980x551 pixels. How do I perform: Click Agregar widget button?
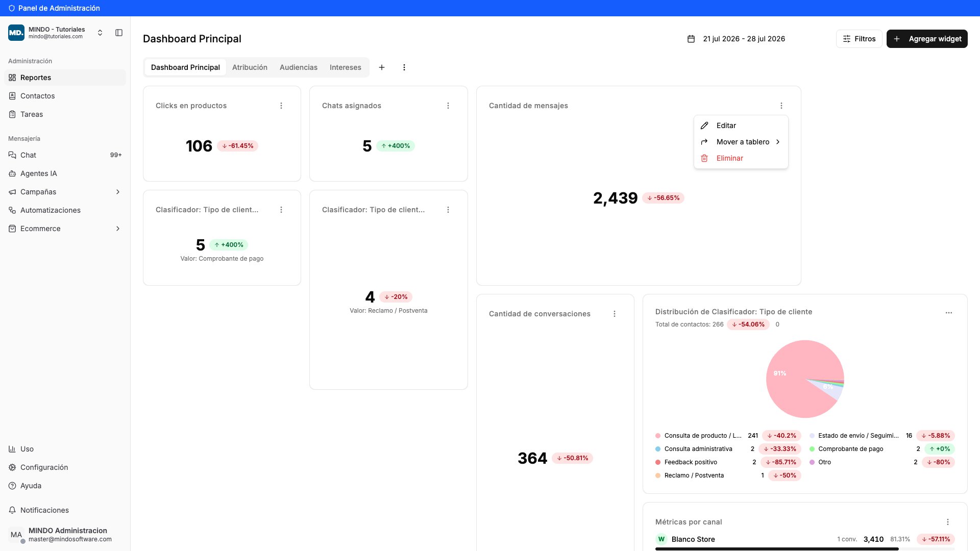click(927, 39)
